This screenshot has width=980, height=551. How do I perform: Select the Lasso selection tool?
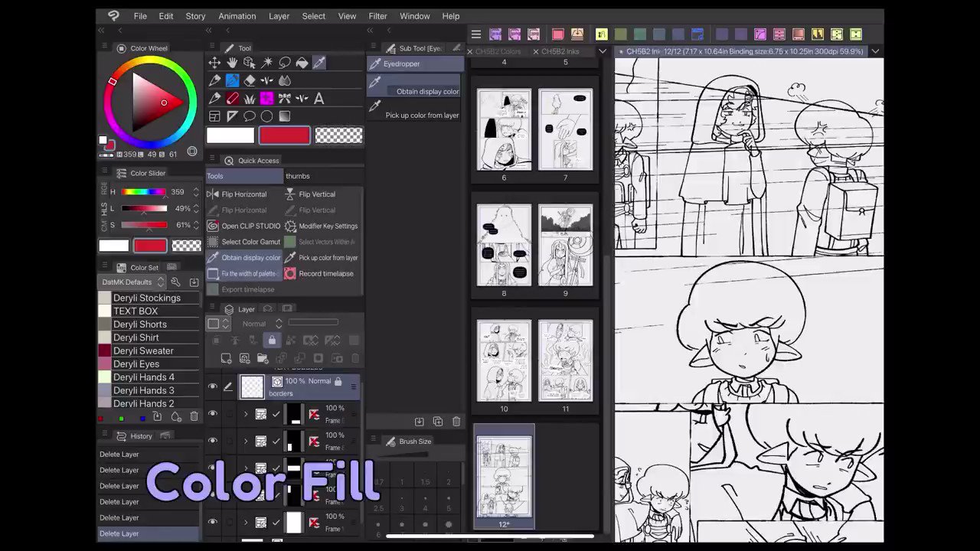[285, 63]
